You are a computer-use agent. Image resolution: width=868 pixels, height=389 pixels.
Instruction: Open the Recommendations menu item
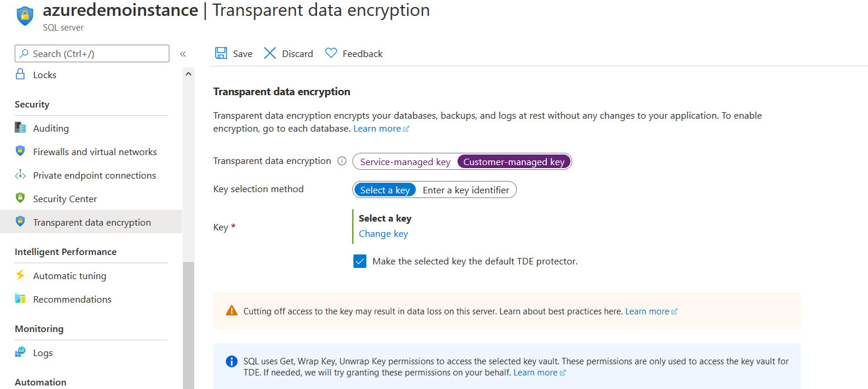(x=72, y=299)
